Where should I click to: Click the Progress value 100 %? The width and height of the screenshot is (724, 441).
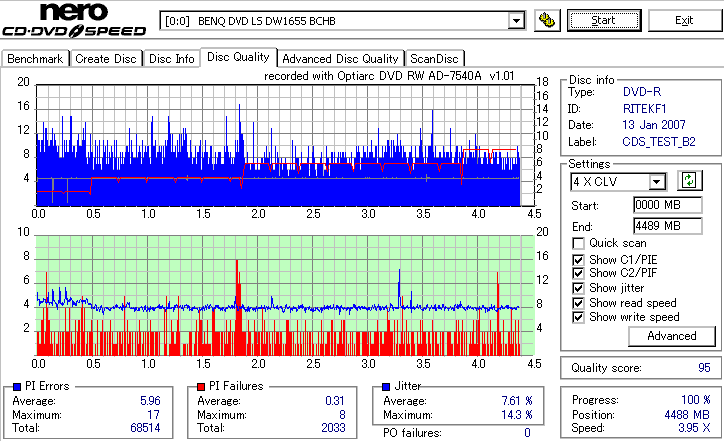click(x=695, y=400)
